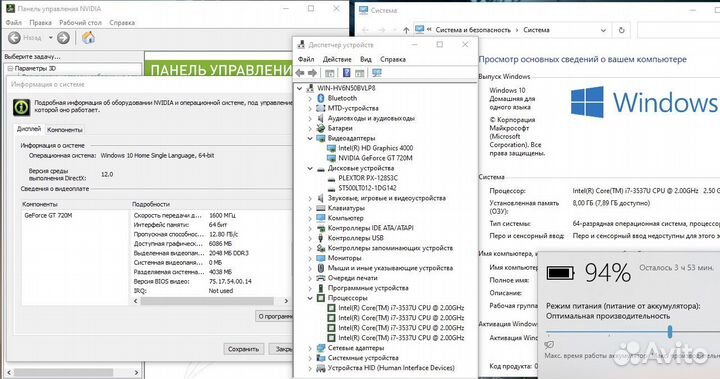Click the refresh icon in System window
720x379 pixels.
click(x=621, y=30)
